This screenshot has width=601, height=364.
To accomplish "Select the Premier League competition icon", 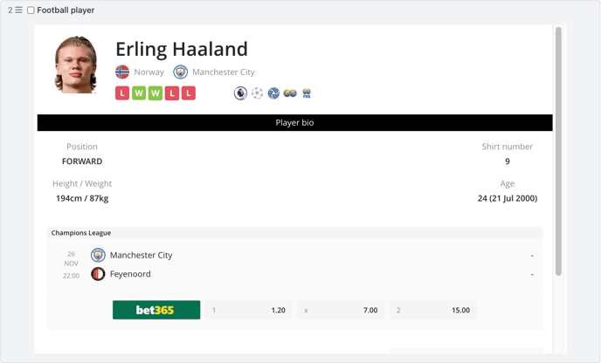I will click(x=240, y=93).
